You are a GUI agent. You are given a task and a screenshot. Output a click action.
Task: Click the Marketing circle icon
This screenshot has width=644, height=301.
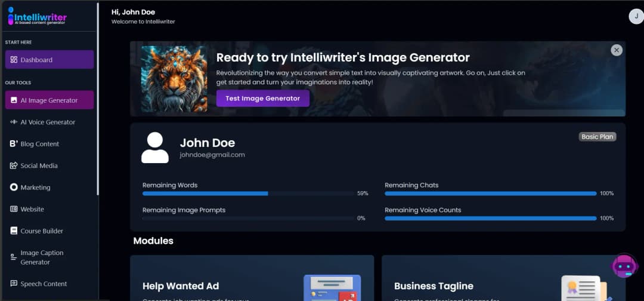click(x=14, y=188)
